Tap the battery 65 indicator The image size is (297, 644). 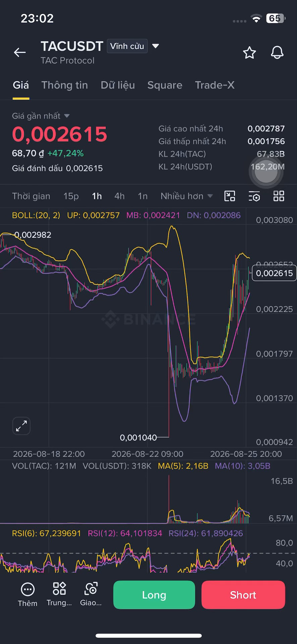(x=276, y=18)
